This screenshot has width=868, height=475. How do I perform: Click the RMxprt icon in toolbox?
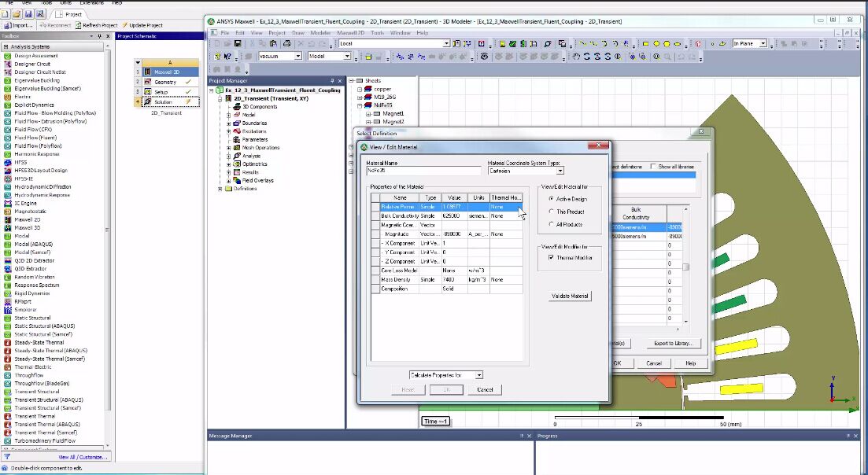tap(8, 302)
